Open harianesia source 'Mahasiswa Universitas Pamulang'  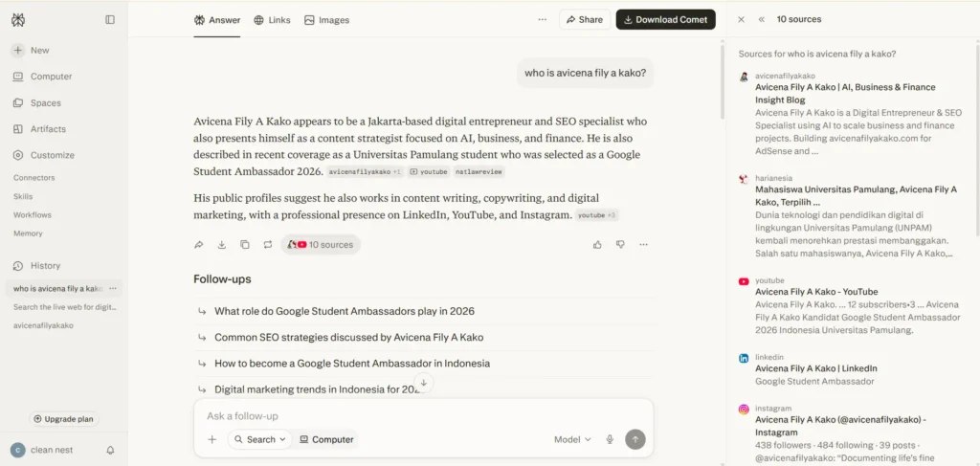point(856,196)
